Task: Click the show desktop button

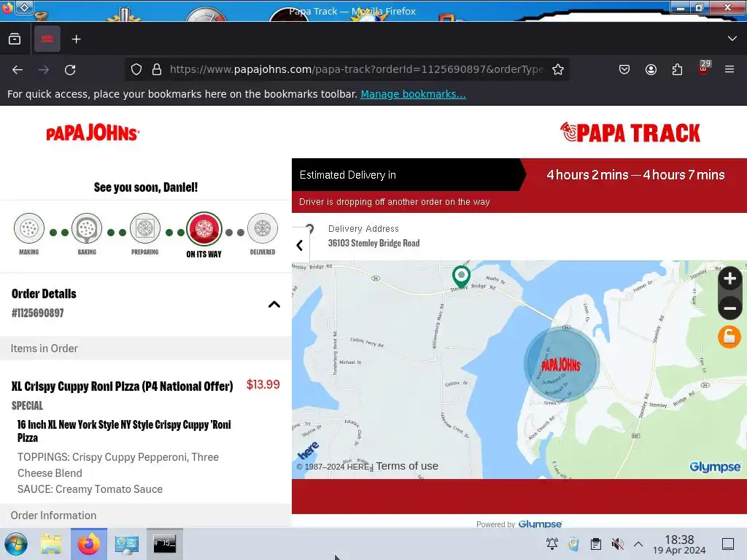Action: click(728, 544)
